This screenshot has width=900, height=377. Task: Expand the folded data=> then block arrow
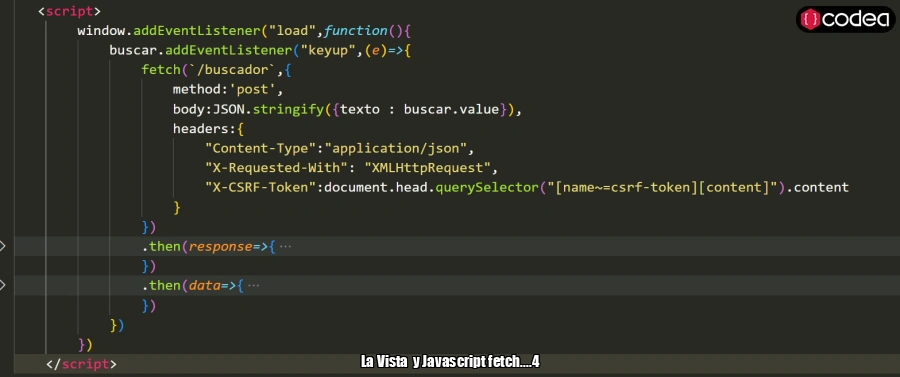tap(3, 285)
